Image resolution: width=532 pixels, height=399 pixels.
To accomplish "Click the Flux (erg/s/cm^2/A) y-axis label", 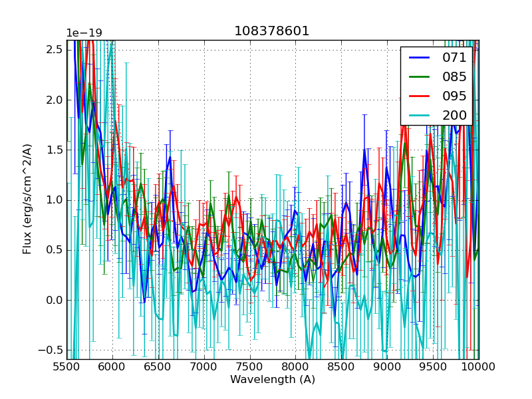I will tap(27, 199).
